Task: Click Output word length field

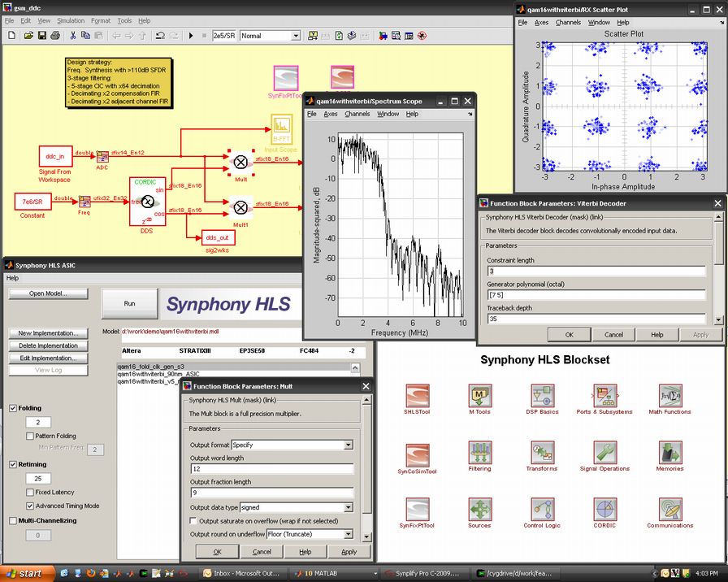Action: coord(272,469)
